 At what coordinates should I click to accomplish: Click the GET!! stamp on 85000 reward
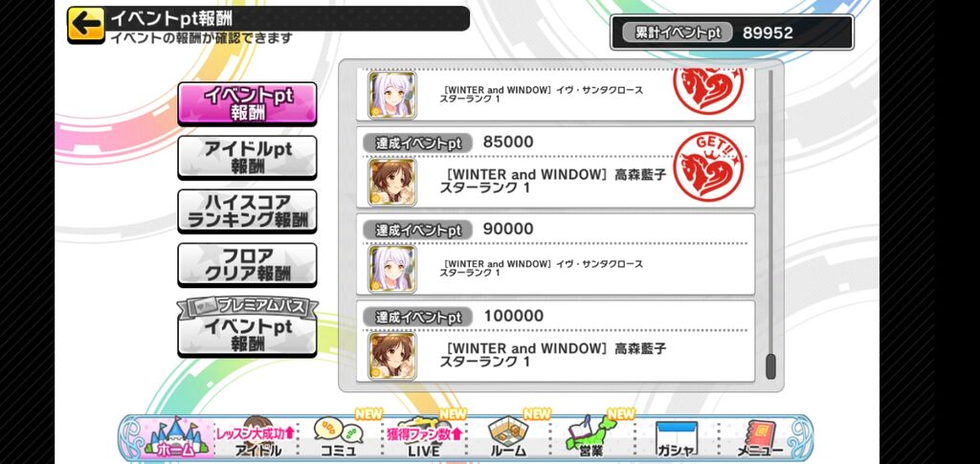point(708,166)
